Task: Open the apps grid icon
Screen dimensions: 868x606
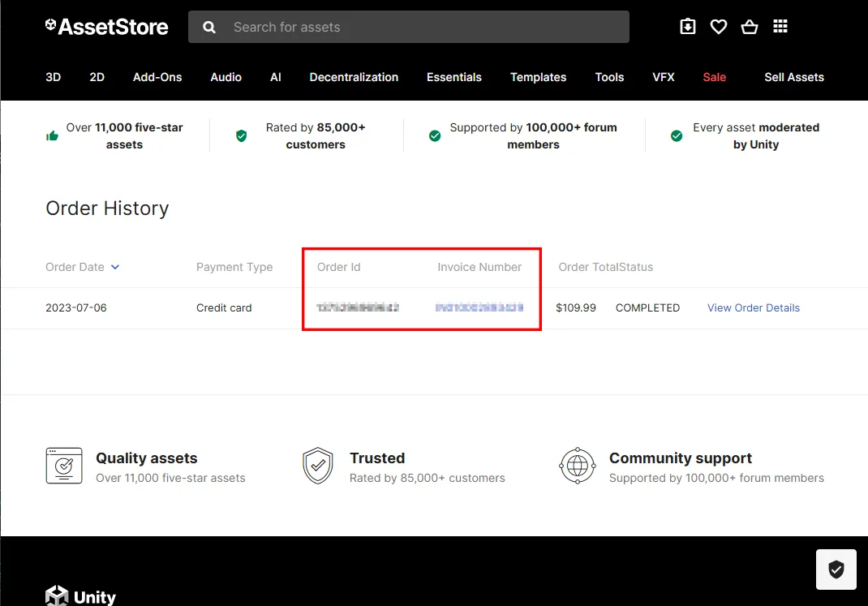Action: coord(780,27)
